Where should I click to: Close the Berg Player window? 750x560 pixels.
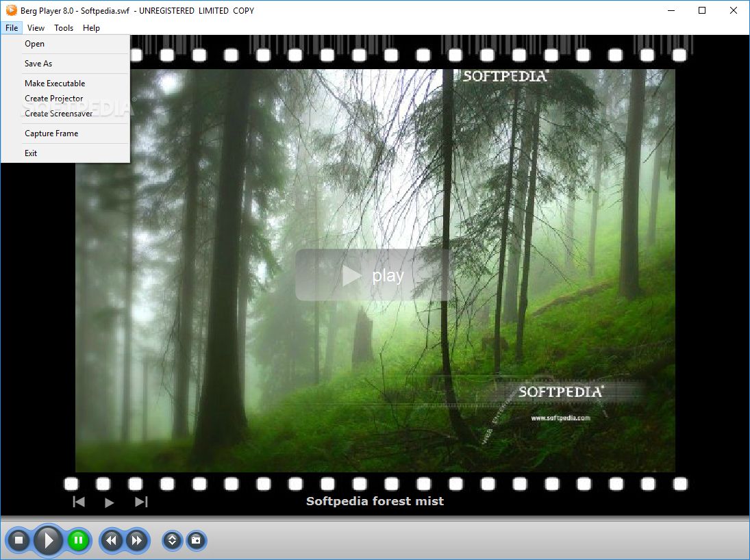[734, 10]
